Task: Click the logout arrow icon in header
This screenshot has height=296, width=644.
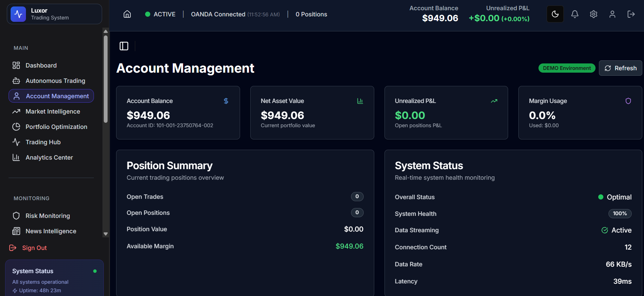Action: [631, 14]
